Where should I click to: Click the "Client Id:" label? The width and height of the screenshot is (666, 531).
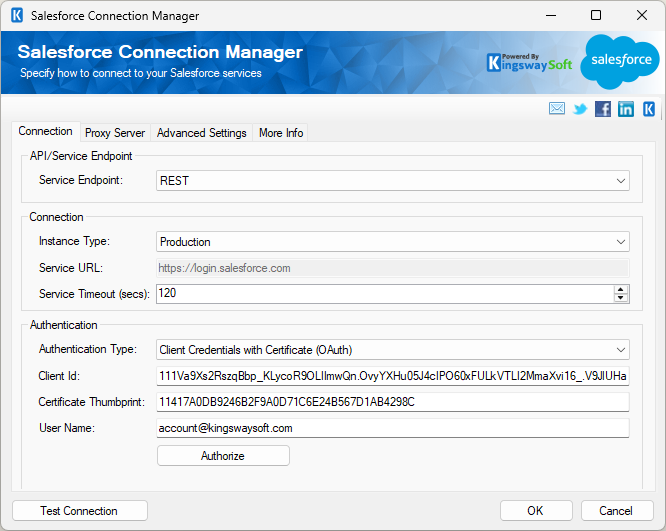coord(59,376)
